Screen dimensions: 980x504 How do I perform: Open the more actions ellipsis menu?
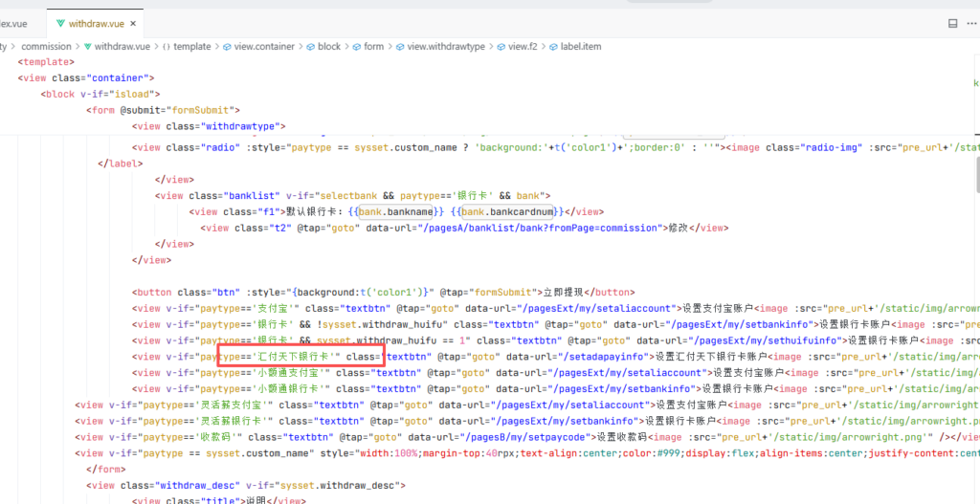[x=971, y=23]
